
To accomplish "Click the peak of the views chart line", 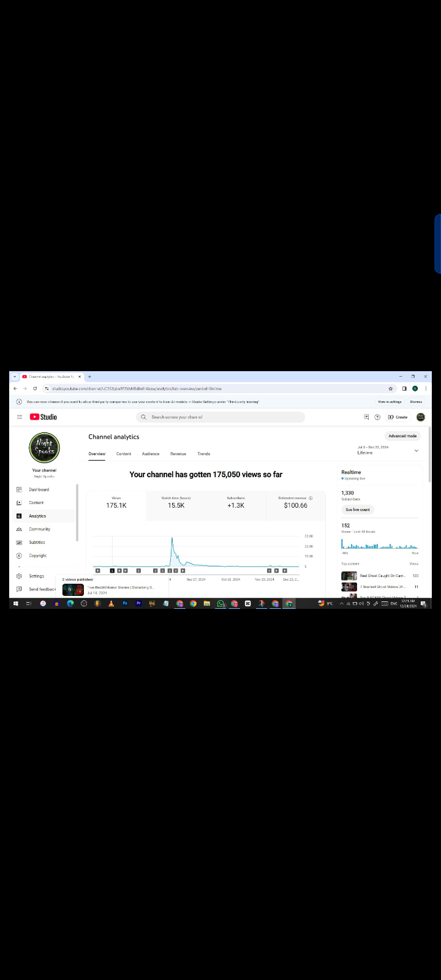I will click(172, 538).
